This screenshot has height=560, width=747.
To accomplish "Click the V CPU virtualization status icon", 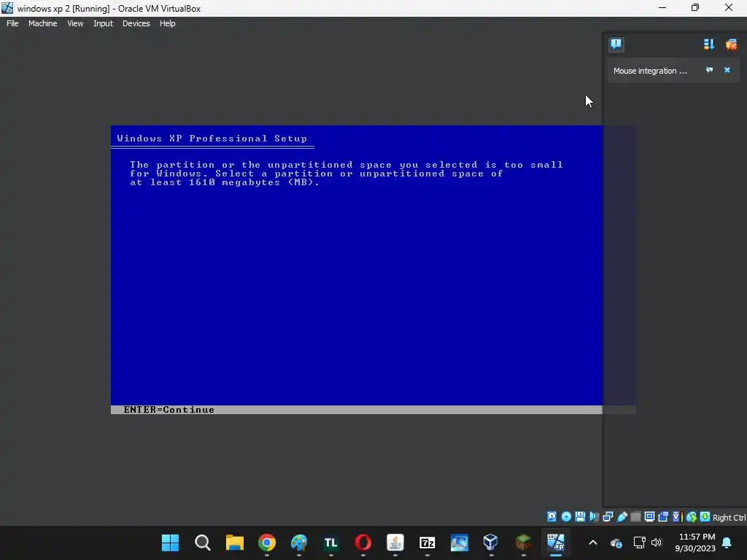I will click(677, 517).
